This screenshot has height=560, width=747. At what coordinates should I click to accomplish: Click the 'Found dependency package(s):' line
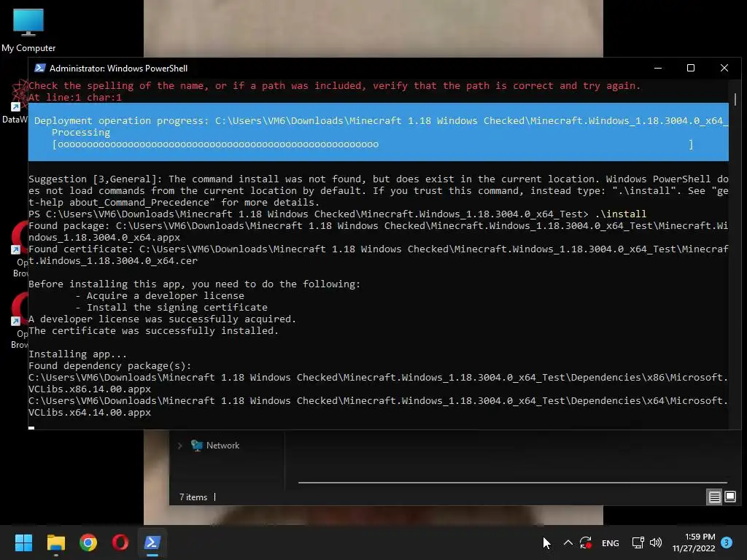click(x=109, y=366)
